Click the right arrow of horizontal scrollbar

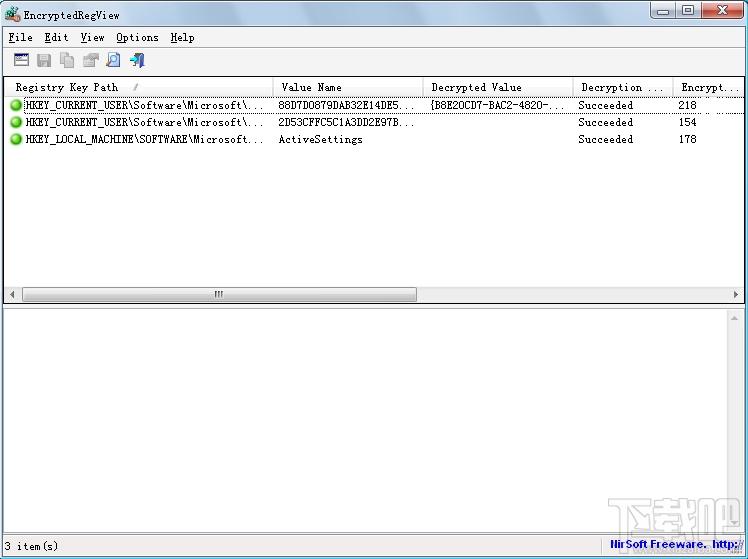736,294
